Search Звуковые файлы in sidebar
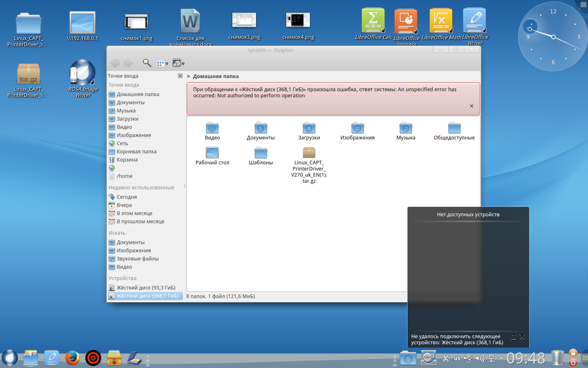This screenshot has height=368, width=588. [x=145, y=259]
